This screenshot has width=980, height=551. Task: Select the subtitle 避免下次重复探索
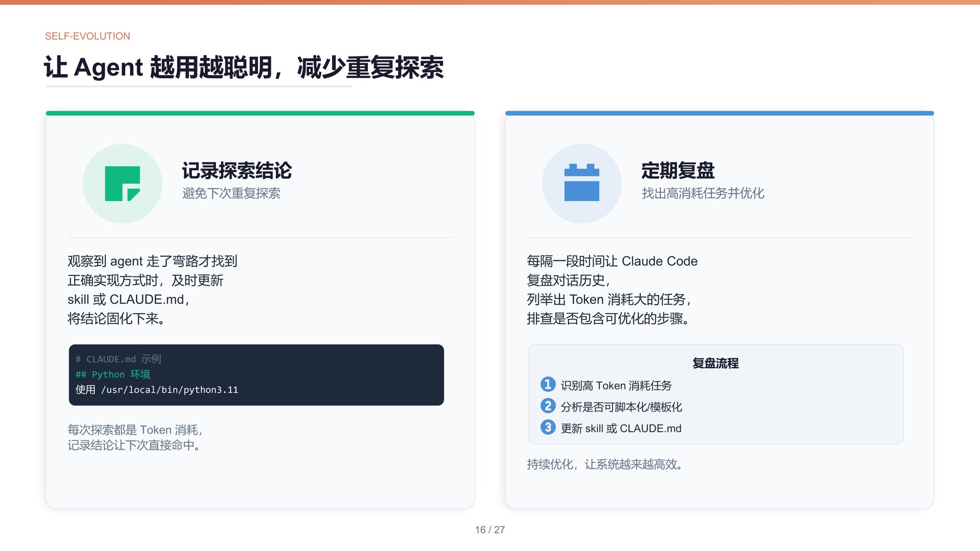coord(231,193)
